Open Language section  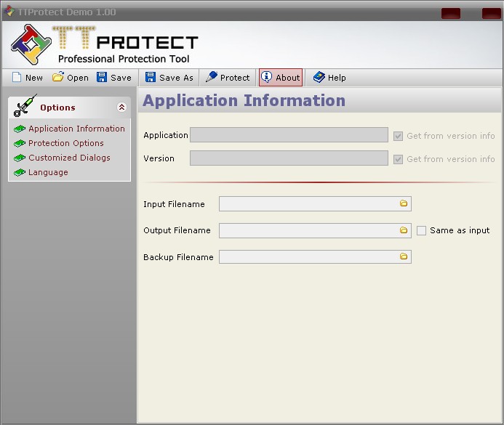(x=48, y=172)
